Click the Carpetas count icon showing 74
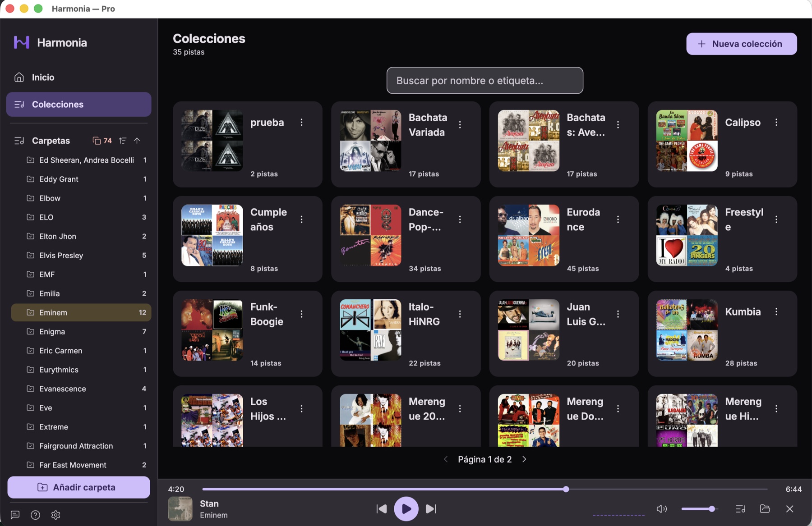812x526 pixels. coord(102,141)
